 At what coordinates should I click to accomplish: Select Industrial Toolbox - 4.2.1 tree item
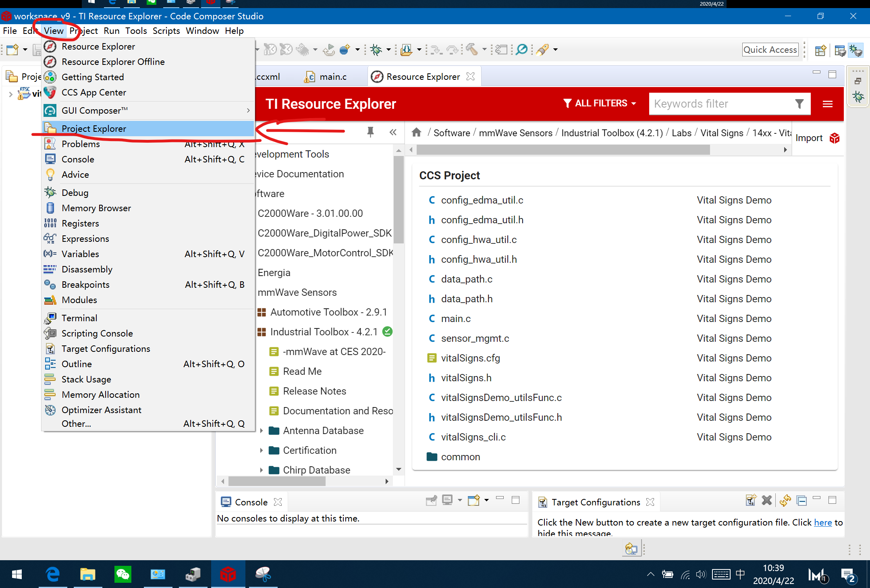coord(324,332)
